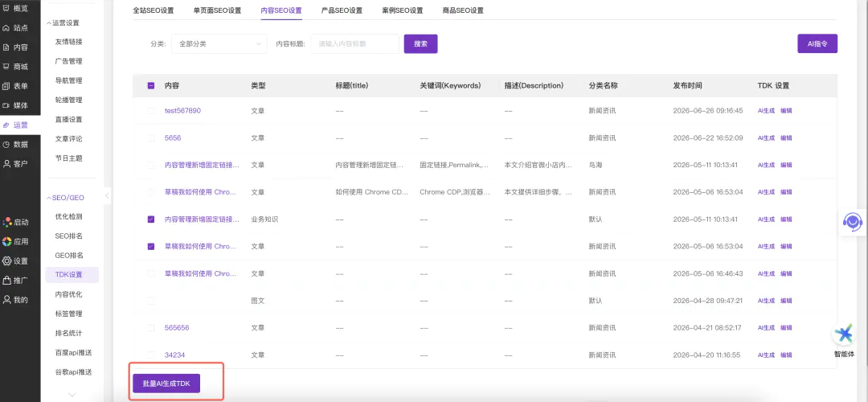868x402 pixels.
Task: Collapse the 运营设置 menu group
Action: point(63,23)
